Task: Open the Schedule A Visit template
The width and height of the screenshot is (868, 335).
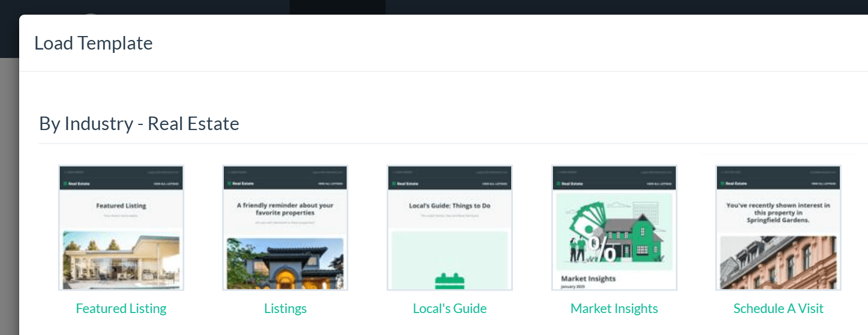Action: (x=778, y=308)
